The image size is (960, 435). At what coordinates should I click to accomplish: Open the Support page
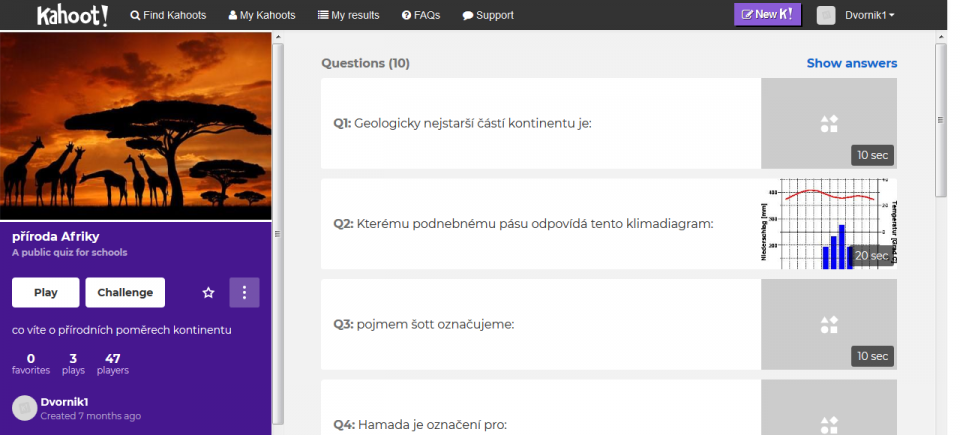click(x=488, y=15)
